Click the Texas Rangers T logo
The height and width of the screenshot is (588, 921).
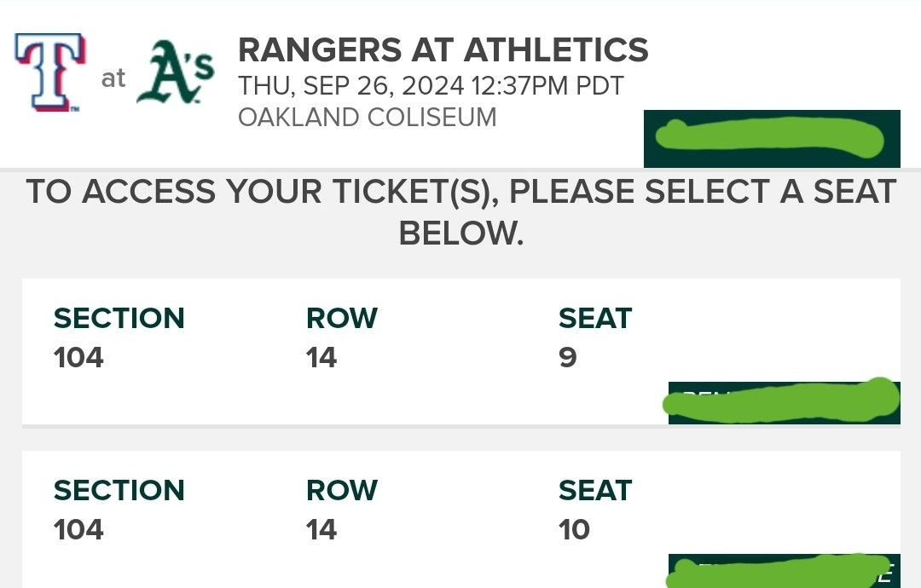50,72
